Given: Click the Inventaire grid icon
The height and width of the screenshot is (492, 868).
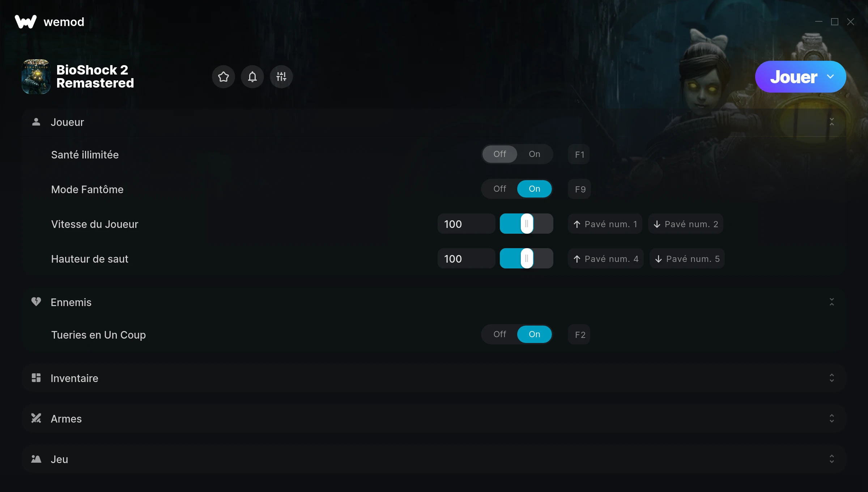Looking at the screenshot, I should (36, 378).
